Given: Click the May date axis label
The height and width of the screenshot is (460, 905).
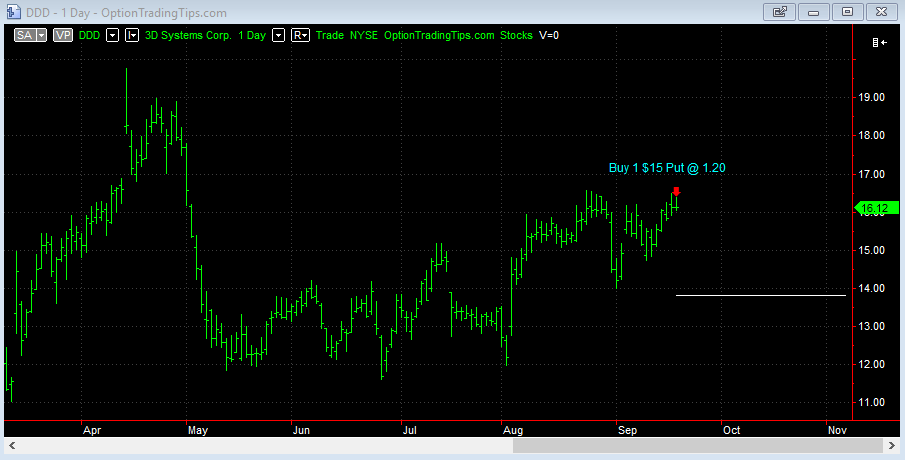Looking at the screenshot, I should [198, 431].
